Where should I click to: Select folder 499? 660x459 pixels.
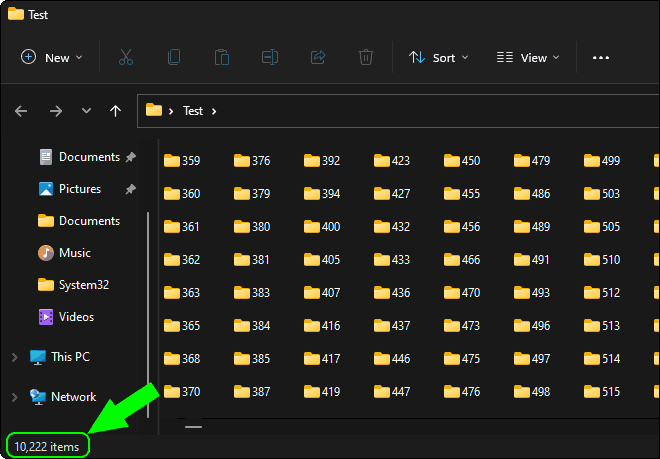coord(602,160)
